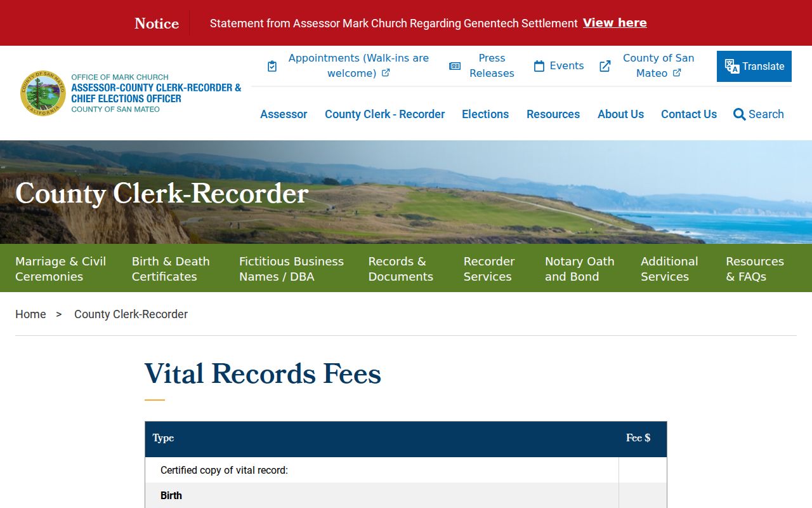Select Marriage & Civil Ceremonies in green bar
812x508 pixels.
[x=61, y=269]
